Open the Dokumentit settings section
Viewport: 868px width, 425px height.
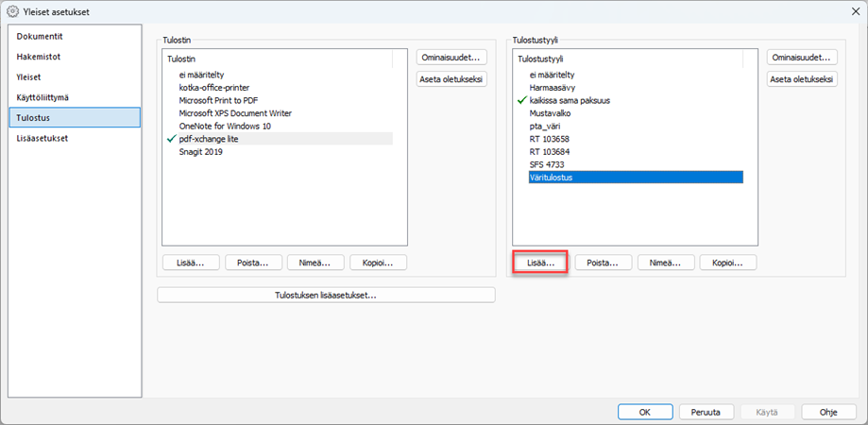[x=40, y=36]
